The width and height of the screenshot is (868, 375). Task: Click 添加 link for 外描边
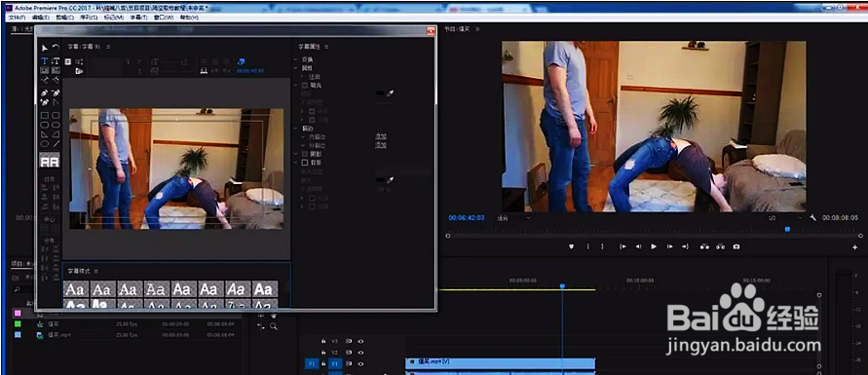381,145
